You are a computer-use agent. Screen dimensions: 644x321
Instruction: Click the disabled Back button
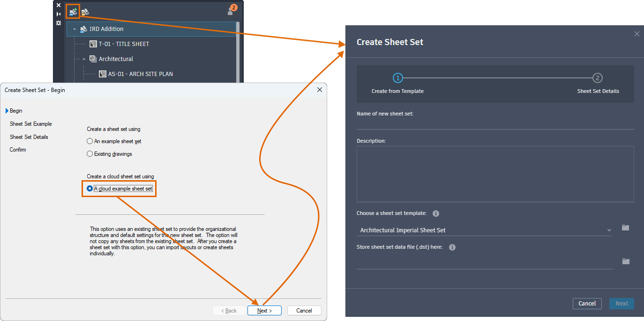[x=229, y=311]
